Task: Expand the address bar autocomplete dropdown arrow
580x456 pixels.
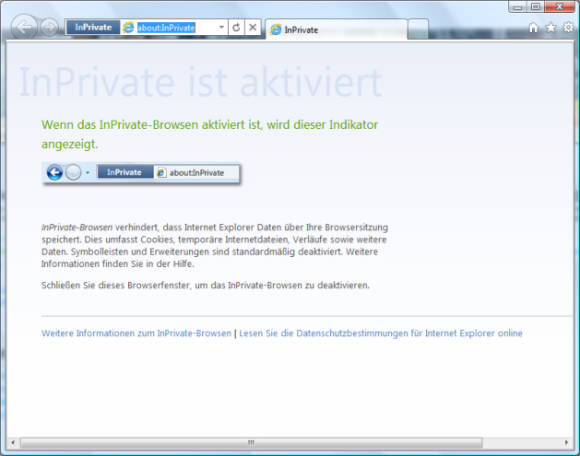Action: click(x=221, y=27)
